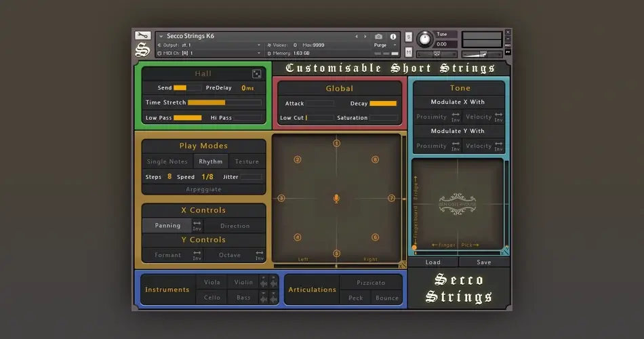This screenshot has width=644, height=339.
Task: Mute the instrument with M button
Action: (x=408, y=52)
